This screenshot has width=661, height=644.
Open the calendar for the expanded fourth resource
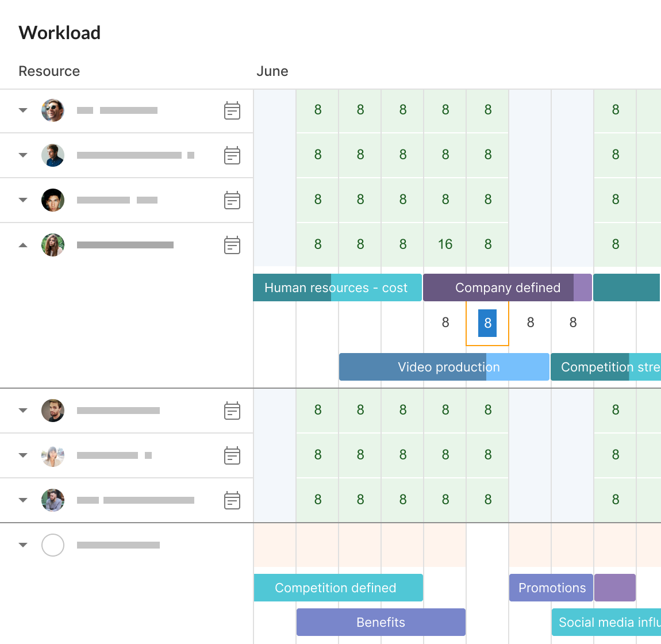pyautogui.click(x=232, y=245)
